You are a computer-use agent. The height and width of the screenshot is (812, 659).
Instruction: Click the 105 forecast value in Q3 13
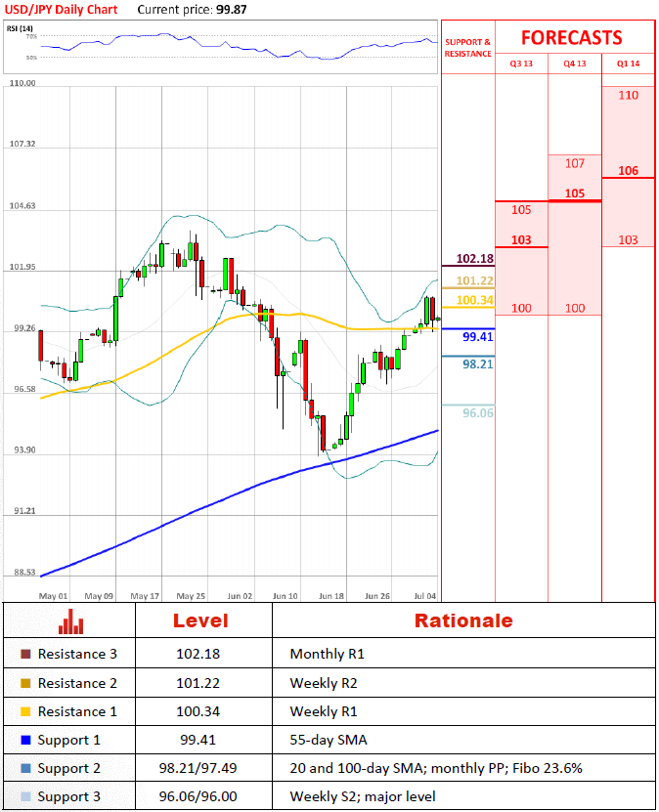[x=521, y=210]
